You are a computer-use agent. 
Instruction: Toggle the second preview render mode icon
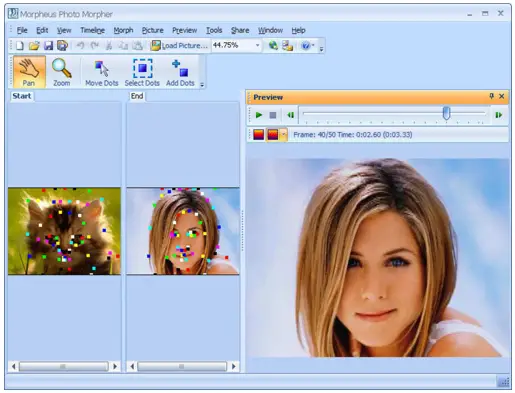click(x=273, y=135)
